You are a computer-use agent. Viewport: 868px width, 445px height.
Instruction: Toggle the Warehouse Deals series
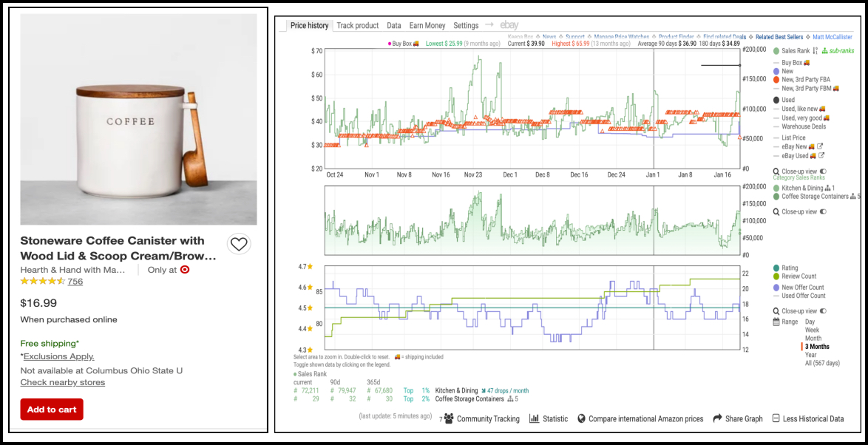[801, 126]
